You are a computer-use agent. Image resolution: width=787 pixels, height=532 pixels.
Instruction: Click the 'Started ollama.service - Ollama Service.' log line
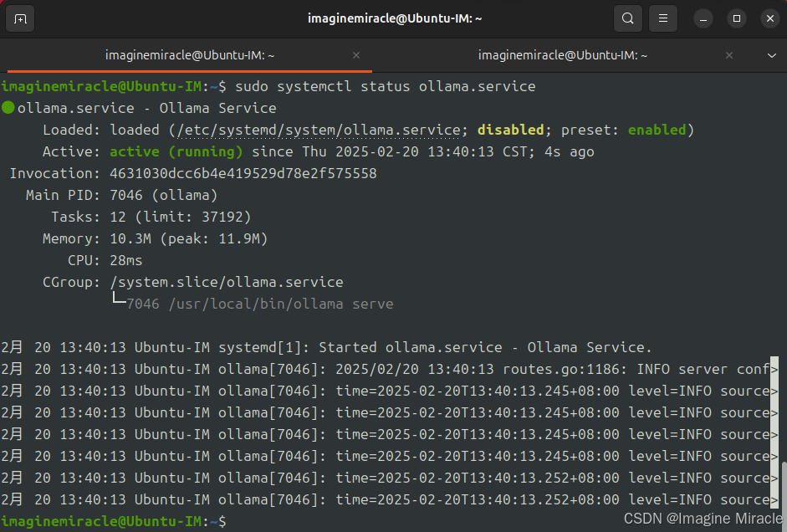pyautogui.click(x=325, y=347)
